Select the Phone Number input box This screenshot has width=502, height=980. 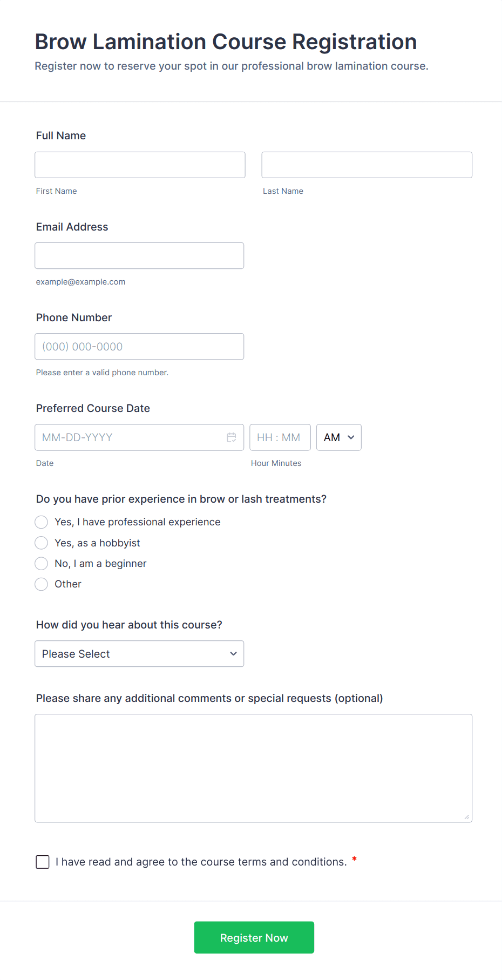[139, 347]
